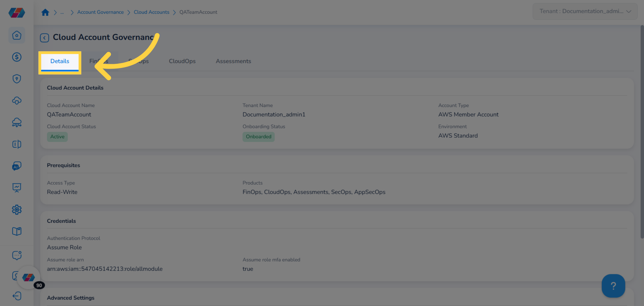Open the Cloud Accounts breadcrumb link
The image size is (644, 306).
pos(151,12)
